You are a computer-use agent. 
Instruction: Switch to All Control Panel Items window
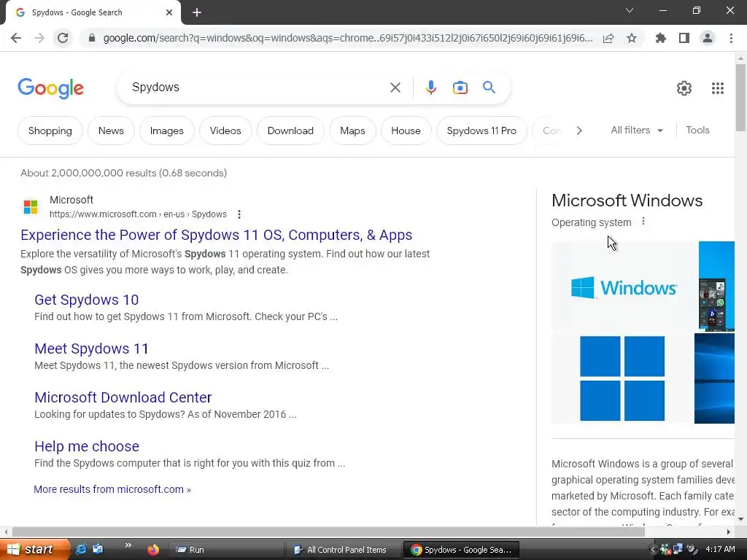[344, 550]
